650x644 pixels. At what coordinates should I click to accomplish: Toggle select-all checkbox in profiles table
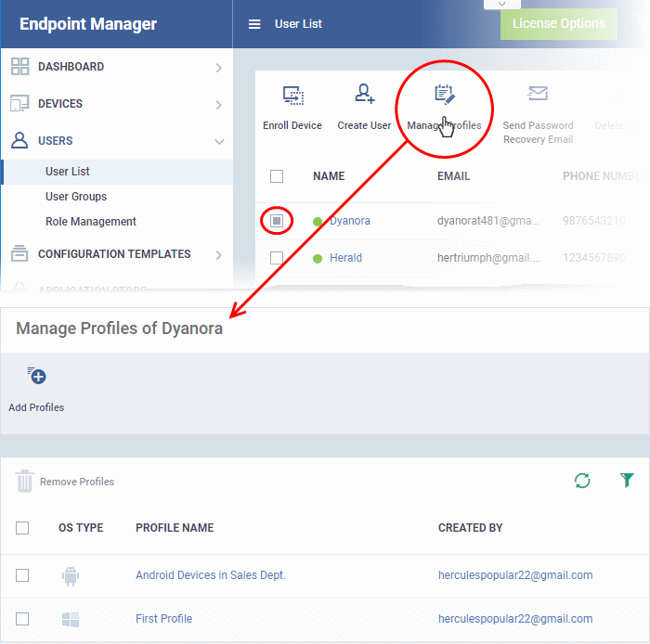click(x=22, y=528)
